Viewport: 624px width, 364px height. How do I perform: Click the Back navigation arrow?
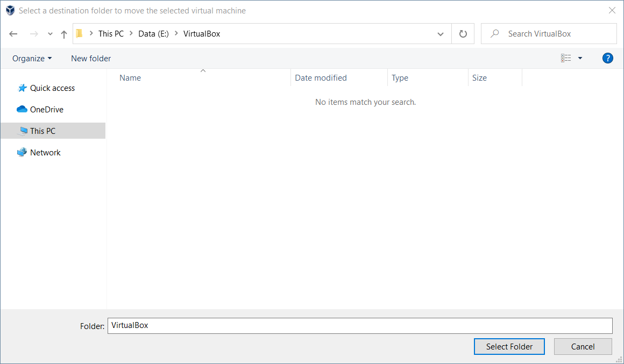tap(13, 34)
